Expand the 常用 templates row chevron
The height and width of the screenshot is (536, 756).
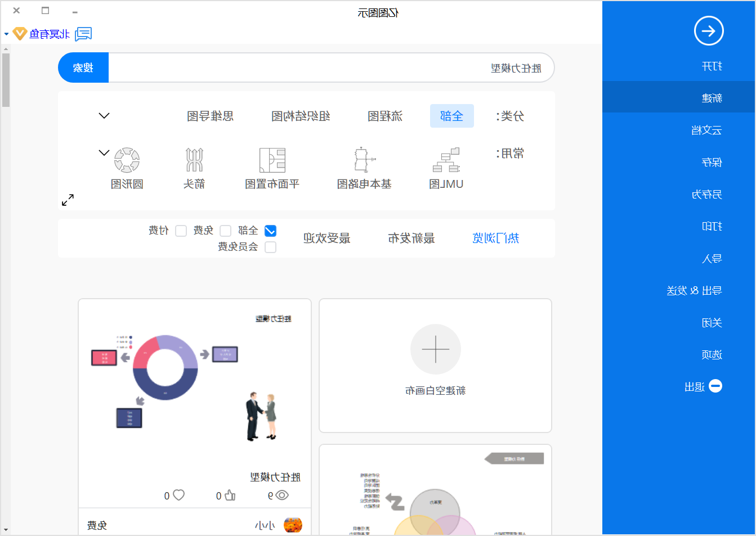coord(104,152)
